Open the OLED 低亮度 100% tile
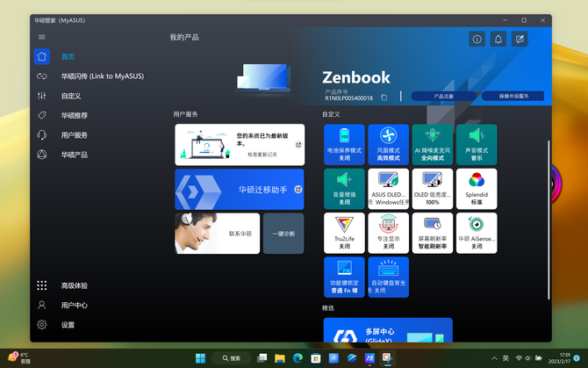The height and width of the screenshot is (368, 588). click(x=433, y=189)
